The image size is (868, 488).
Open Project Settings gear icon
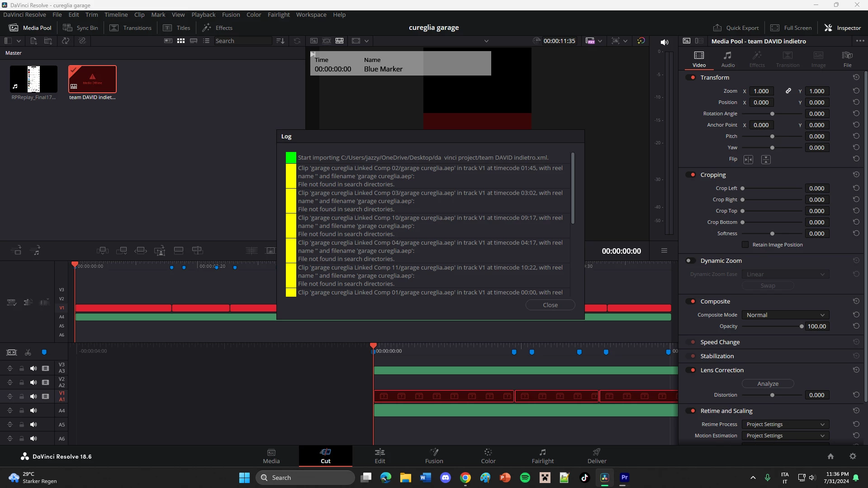[853, 456]
